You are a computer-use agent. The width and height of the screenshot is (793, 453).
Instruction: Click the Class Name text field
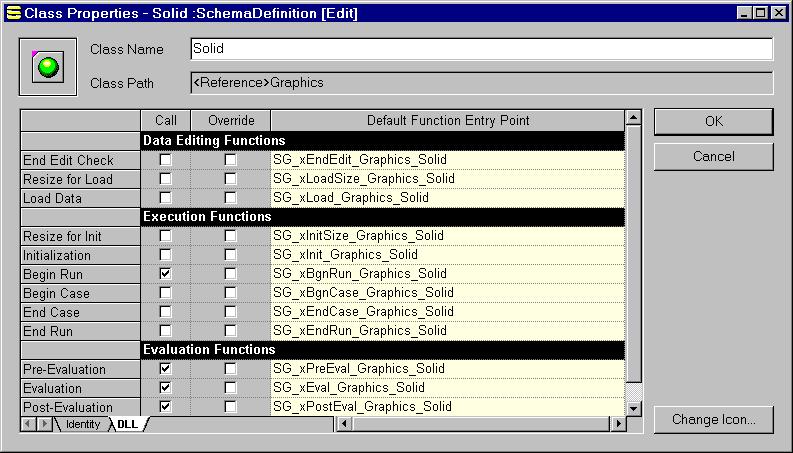point(481,49)
